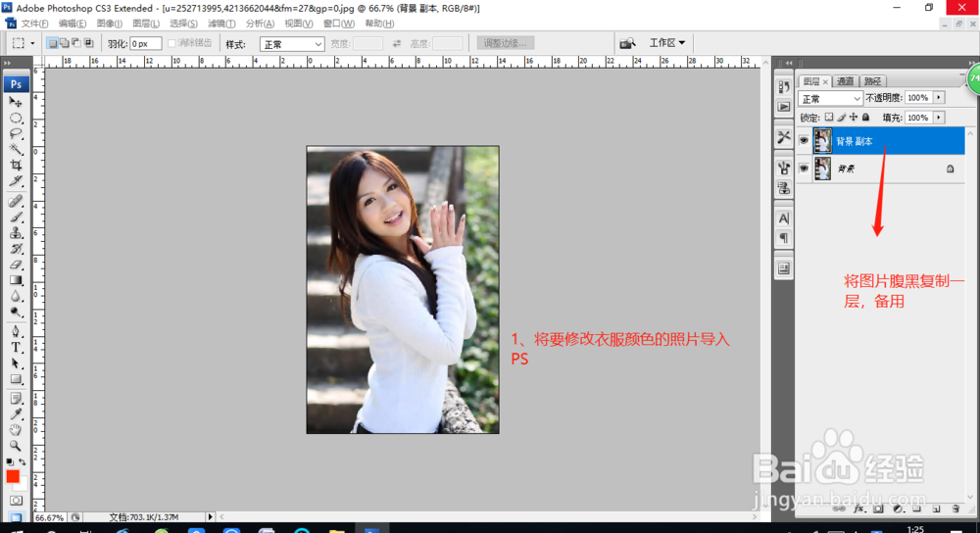Viewport: 980px width, 533px height.
Task: Select the Blur tool
Action: (x=16, y=296)
